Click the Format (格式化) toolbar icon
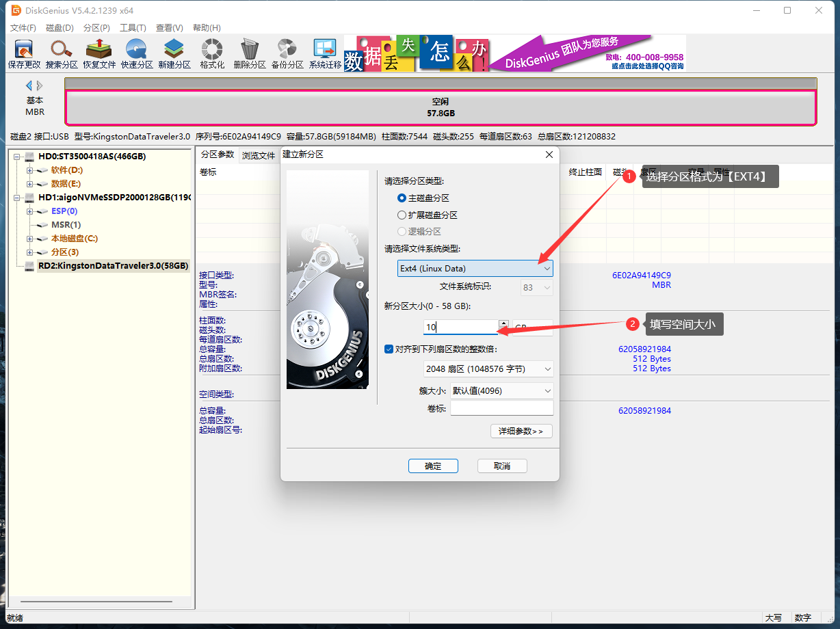The height and width of the screenshot is (629, 840). coord(212,53)
